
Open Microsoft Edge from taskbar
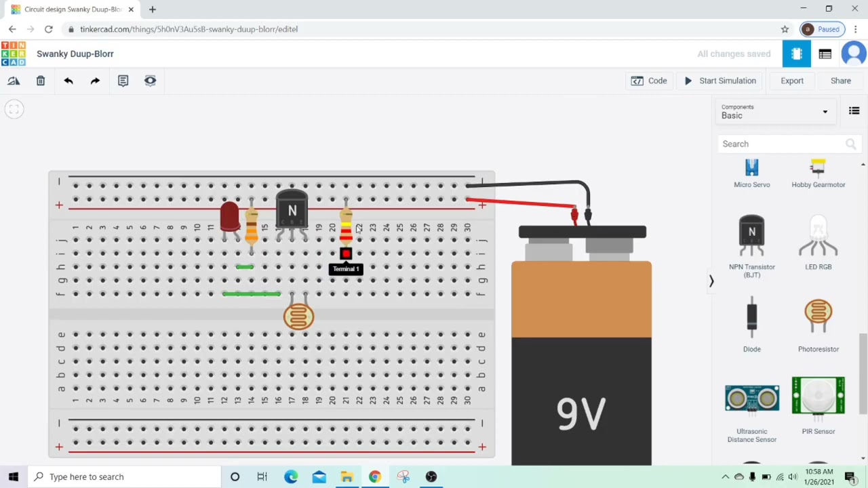point(291,476)
